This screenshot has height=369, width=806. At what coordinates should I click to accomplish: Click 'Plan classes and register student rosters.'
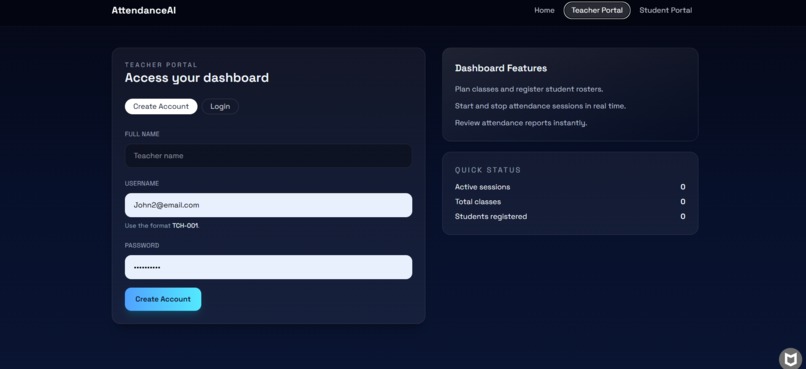click(529, 89)
